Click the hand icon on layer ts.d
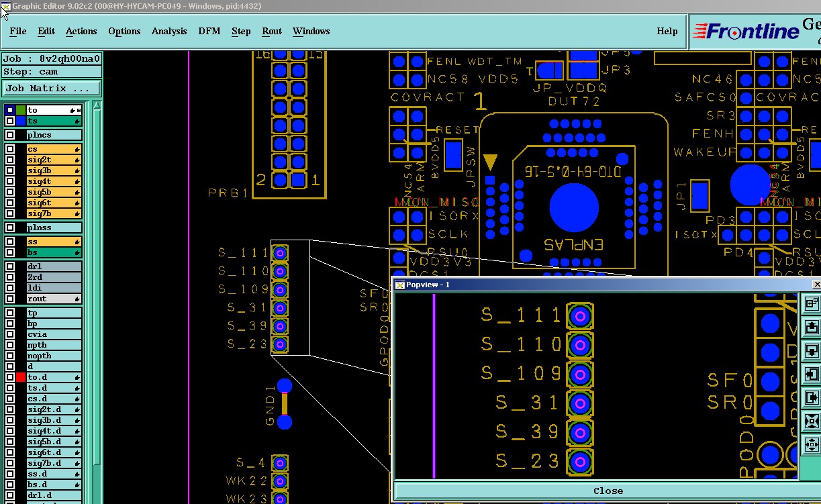This screenshot has width=821, height=504. [78, 388]
